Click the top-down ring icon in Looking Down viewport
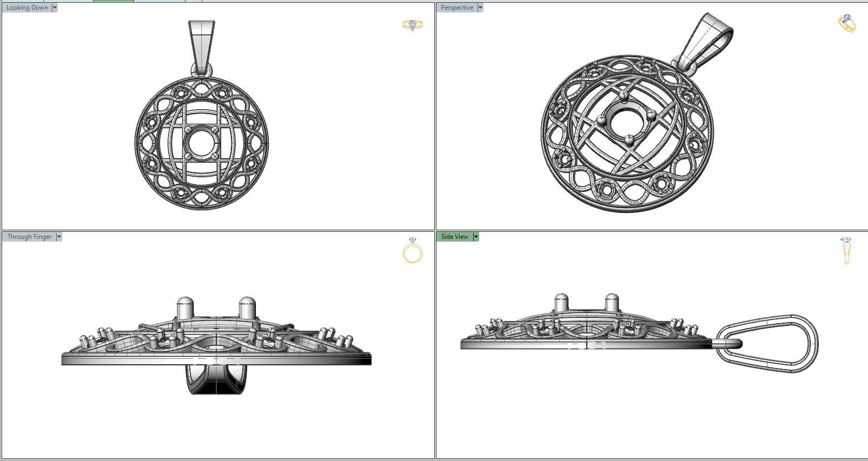The width and height of the screenshot is (868, 461). pyautogui.click(x=413, y=25)
